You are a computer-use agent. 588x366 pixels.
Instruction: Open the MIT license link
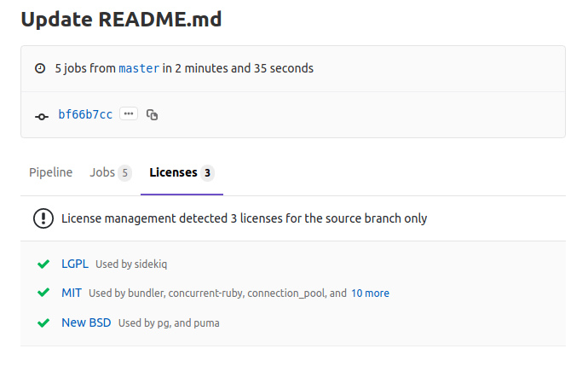(72, 293)
